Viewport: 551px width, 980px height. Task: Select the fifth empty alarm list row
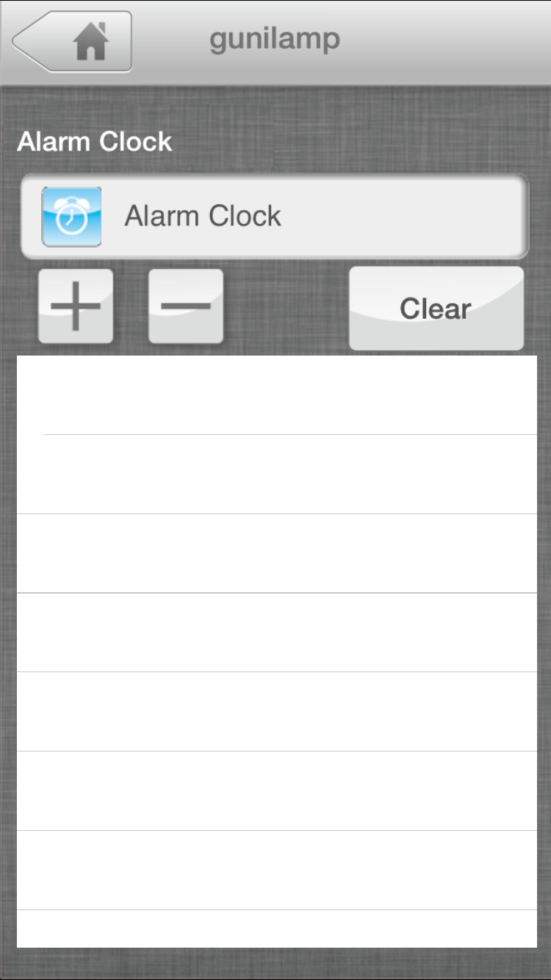(x=277, y=711)
